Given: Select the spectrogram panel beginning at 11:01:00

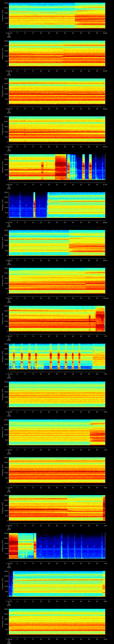Looking at the screenshot, I should 57,357.
